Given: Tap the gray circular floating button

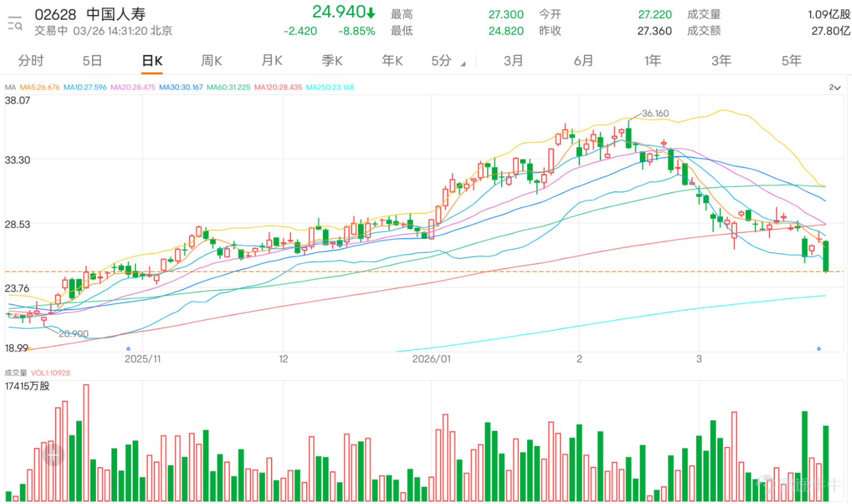Looking at the screenshot, I should (x=53, y=455).
